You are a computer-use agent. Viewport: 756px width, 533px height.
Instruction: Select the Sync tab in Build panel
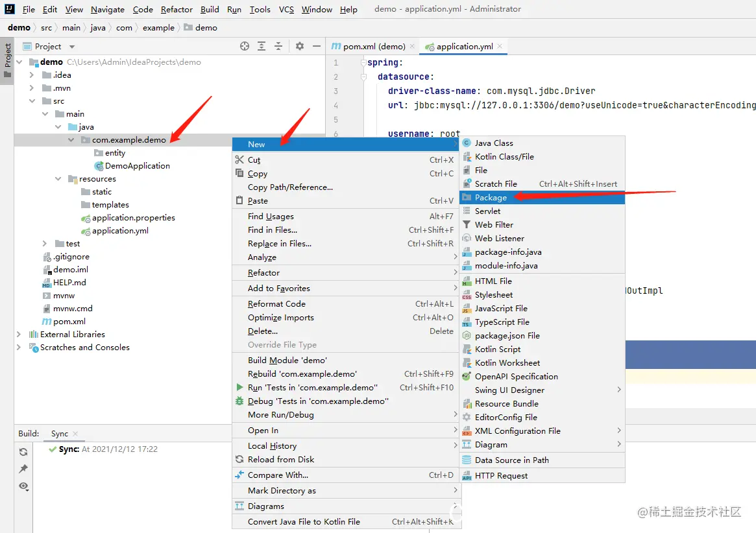(60, 434)
